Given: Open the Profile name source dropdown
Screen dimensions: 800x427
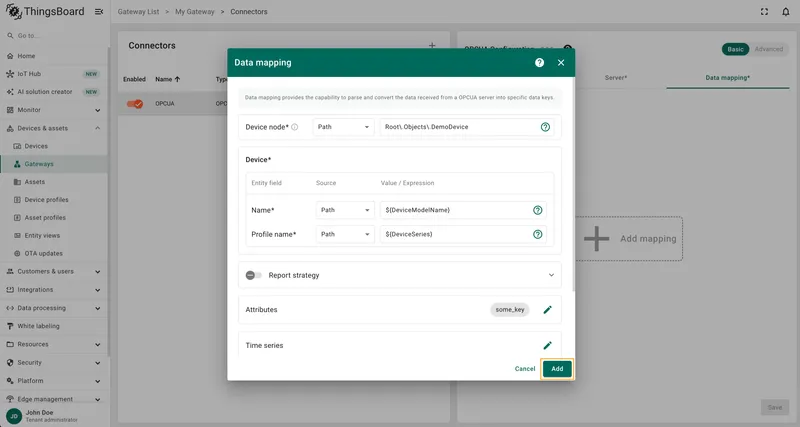Looking at the screenshot, I should pos(345,234).
